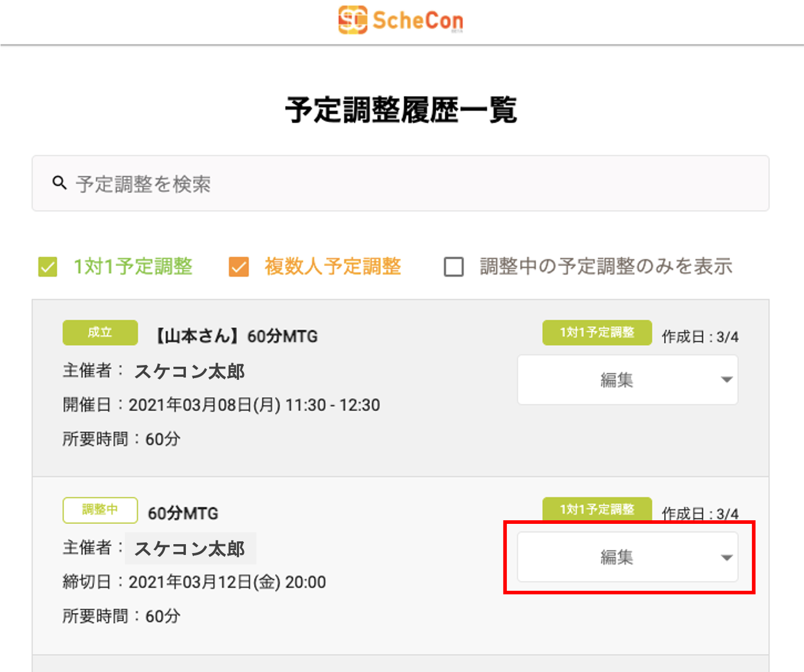Open the 【山本さん】60分MTG entry title

click(237, 336)
